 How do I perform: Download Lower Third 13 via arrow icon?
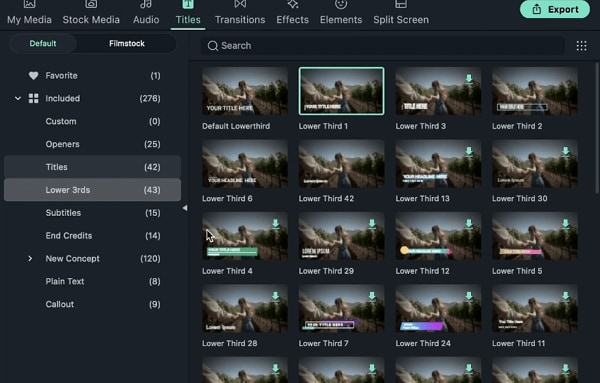click(x=469, y=151)
